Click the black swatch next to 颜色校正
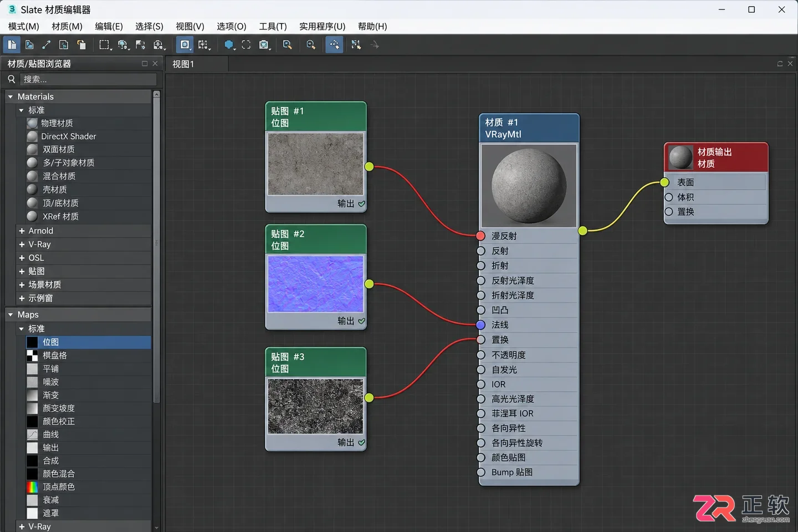The width and height of the screenshot is (798, 532). (x=33, y=422)
